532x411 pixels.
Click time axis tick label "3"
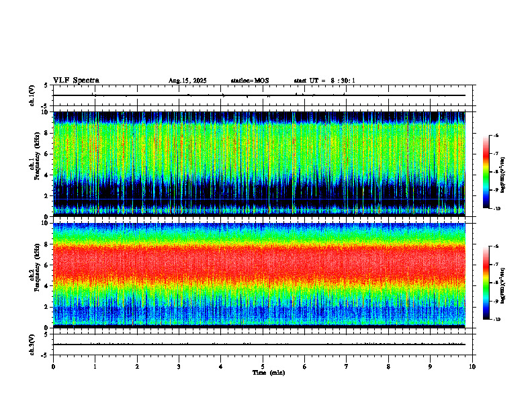(179, 367)
